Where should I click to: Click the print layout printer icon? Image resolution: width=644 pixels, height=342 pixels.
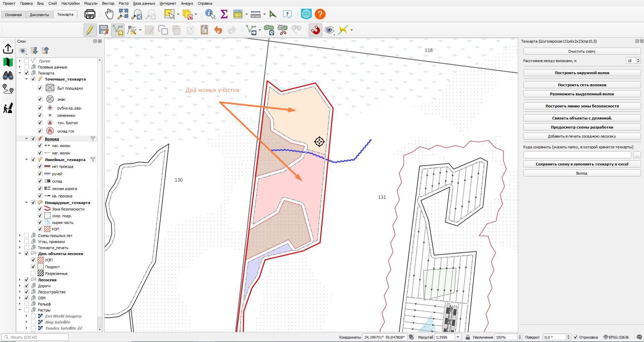pyautogui.click(x=90, y=14)
